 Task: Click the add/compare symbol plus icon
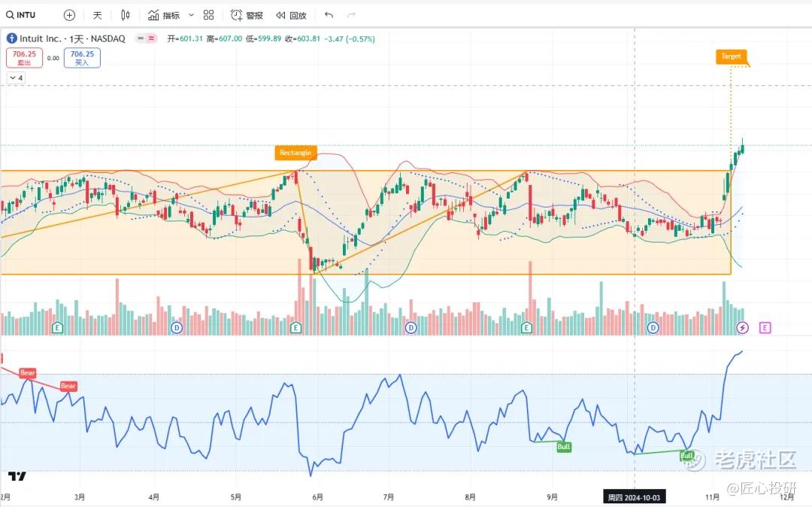point(69,16)
